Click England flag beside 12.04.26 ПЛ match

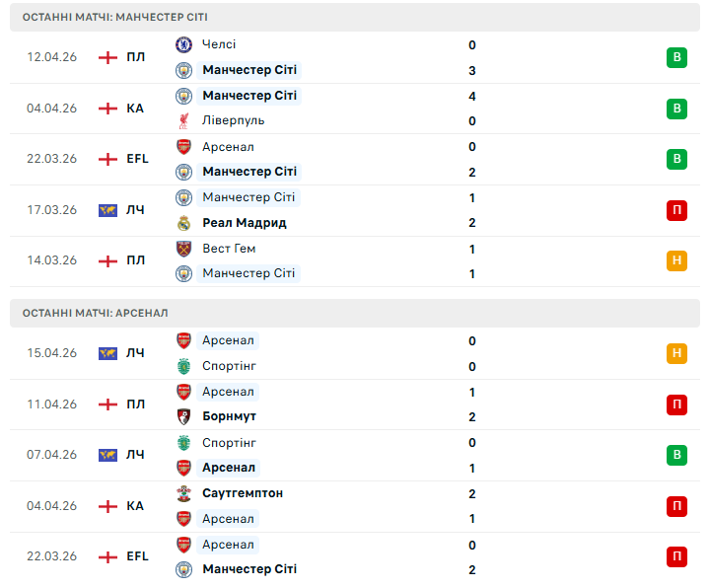108,57
